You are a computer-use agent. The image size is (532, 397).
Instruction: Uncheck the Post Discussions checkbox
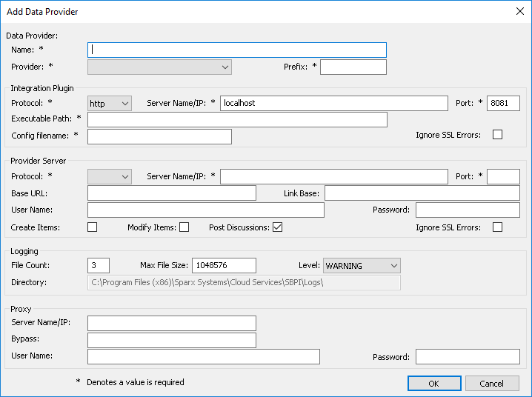277,227
